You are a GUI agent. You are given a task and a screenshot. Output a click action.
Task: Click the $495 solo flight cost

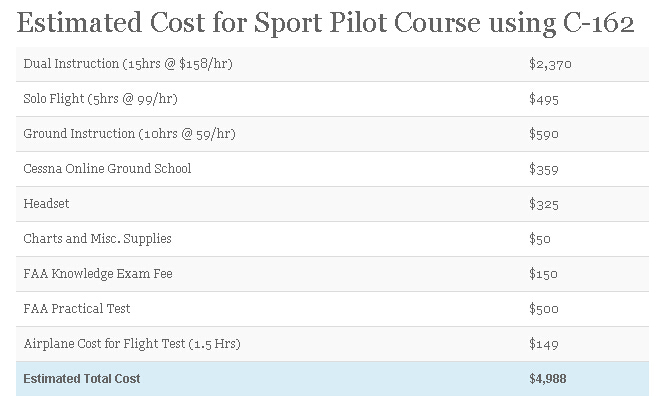544,99
